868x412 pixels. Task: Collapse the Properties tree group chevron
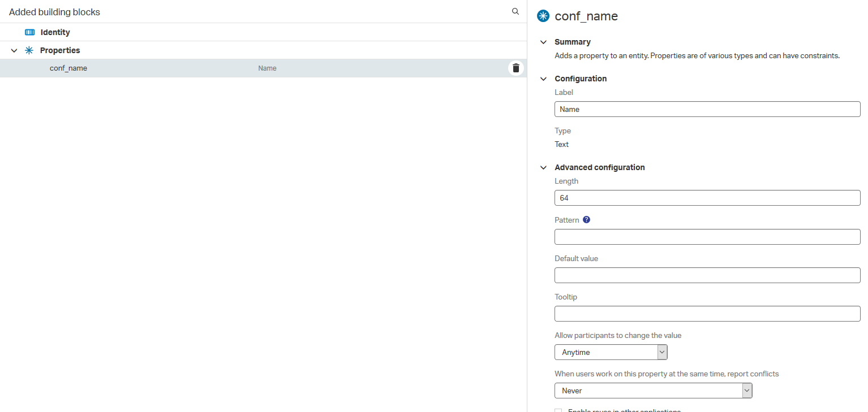(x=14, y=50)
